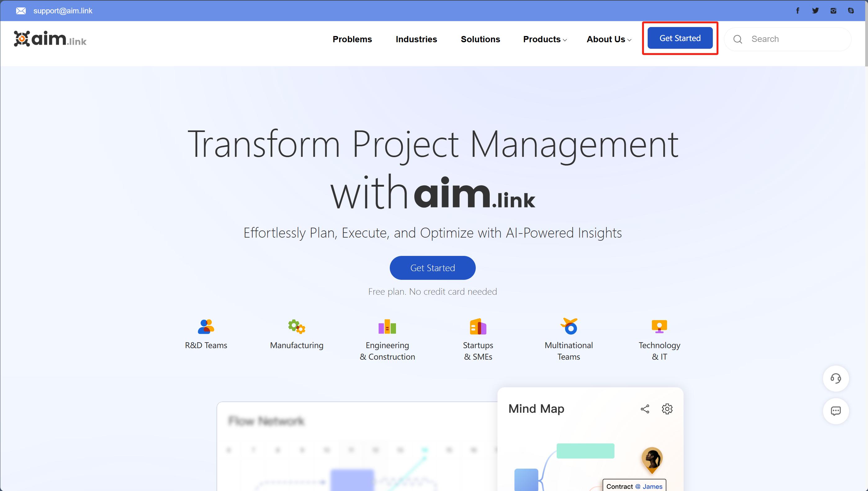This screenshot has height=491, width=868.
Task: Select the Industries menu item
Action: [x=416, y=39]
